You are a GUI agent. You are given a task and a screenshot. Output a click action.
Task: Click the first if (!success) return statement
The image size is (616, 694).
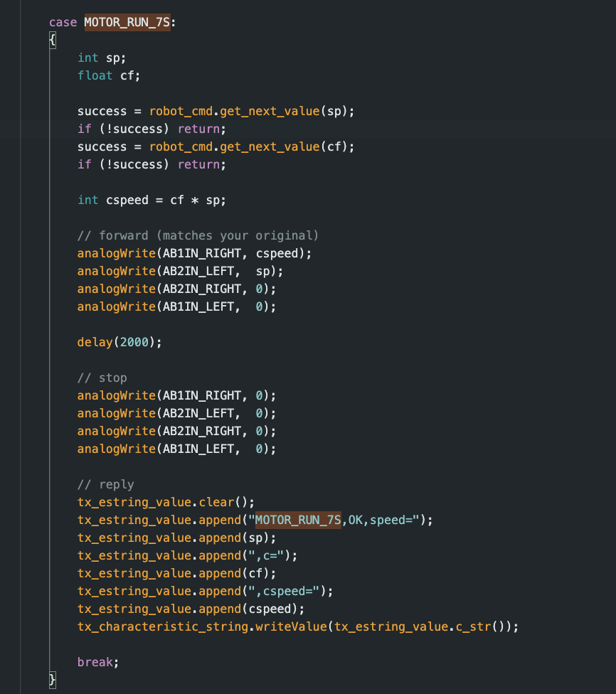pyautogui.click(x=149, y=129)
